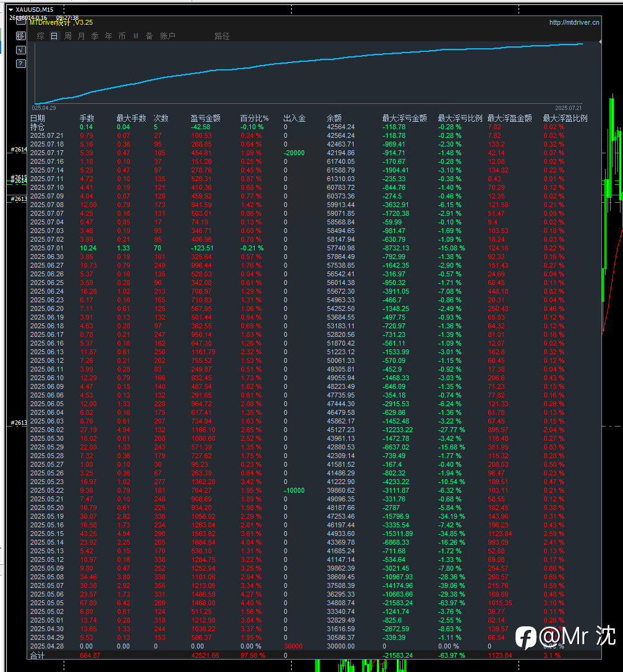The image size is (623, 672).
Task: Click the 最大浮亏比例 column header
Action: click(460, 118)
